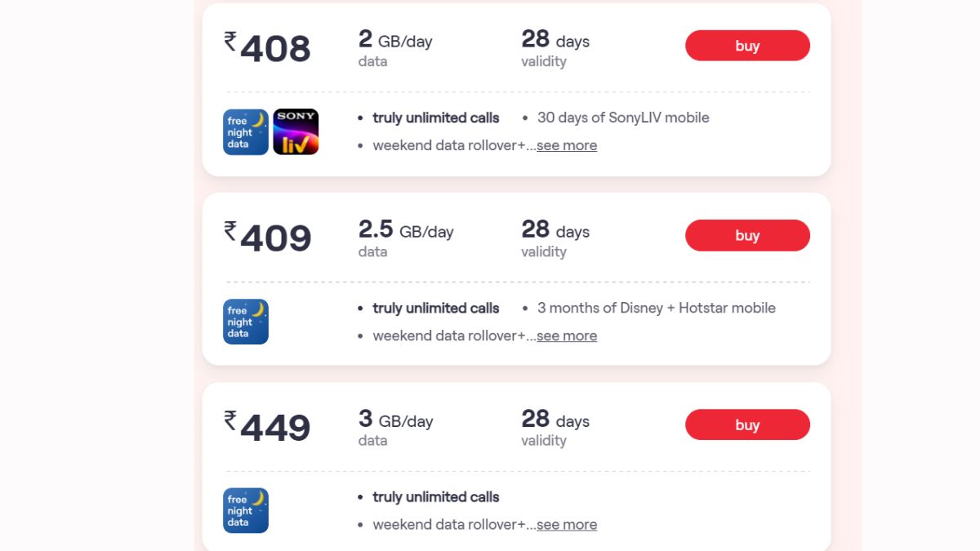Viewport: 980px width, 551px height.
Task: Expand see more on the ₹449 plan
Action: tap(567, 524)
